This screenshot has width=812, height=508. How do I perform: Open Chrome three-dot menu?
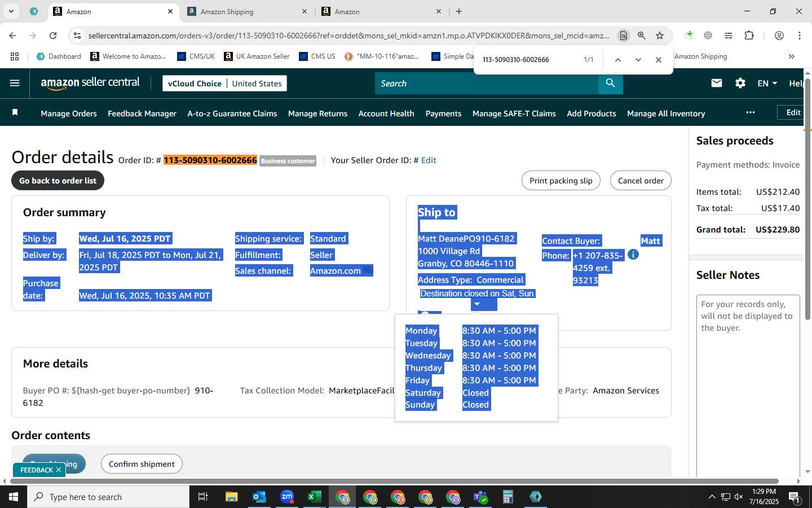tap(800, 36)
